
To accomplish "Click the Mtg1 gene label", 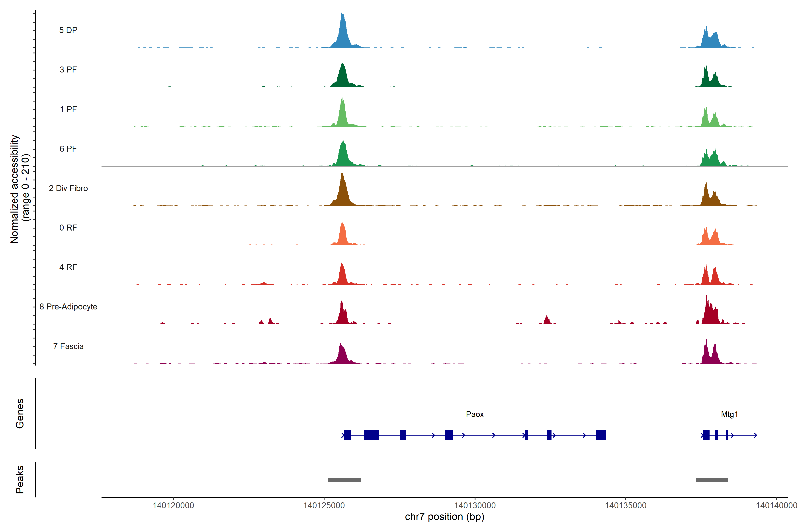I will pos(729,414).
